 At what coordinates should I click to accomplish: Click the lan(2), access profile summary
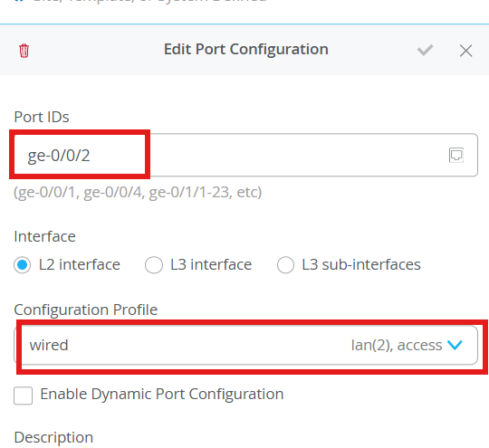pos(397,345)
